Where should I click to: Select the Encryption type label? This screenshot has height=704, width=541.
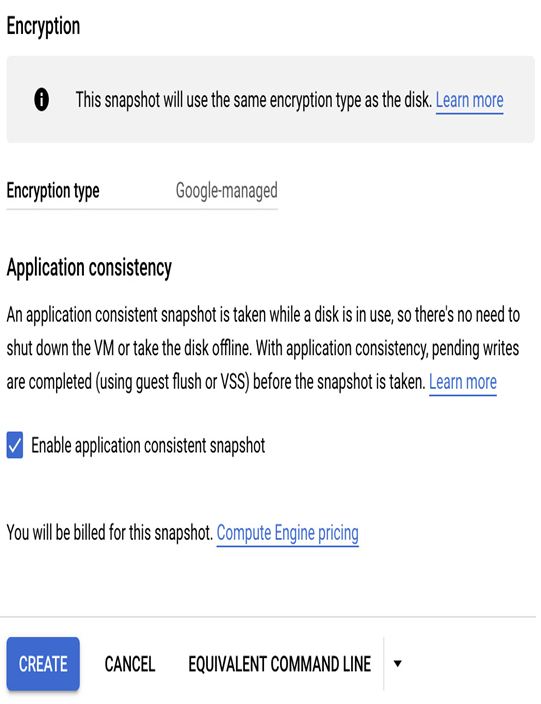(x=53, y=191)
